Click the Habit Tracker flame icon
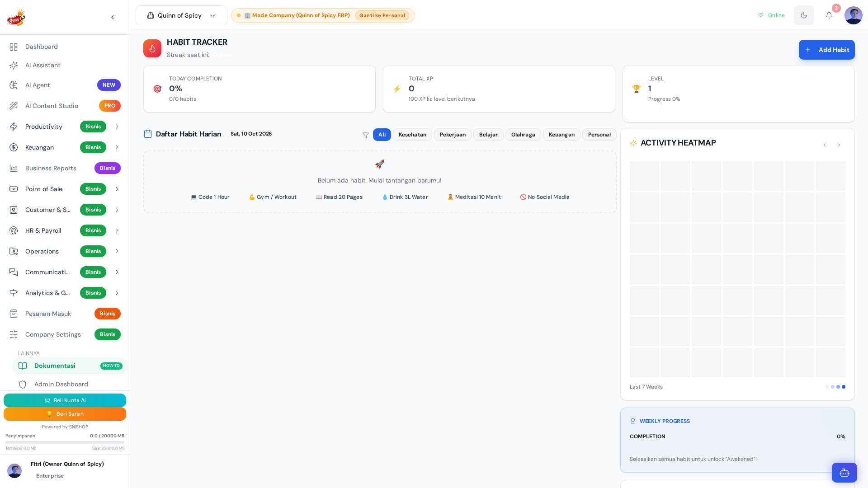Image resolution: width=868 pixels, height=488 pixels. click(x=152, y=48)
